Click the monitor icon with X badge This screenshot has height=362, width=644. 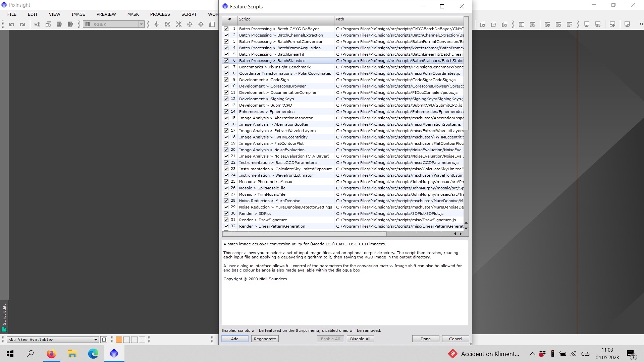point(627,24)
